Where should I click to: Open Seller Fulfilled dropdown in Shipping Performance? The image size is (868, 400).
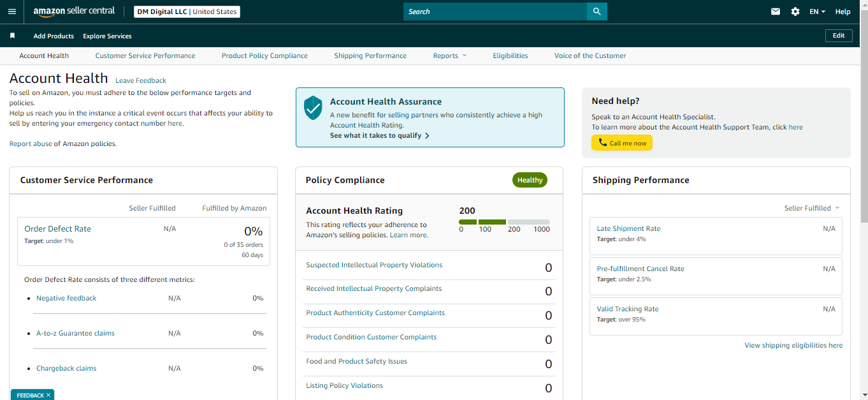click(812, 208)
